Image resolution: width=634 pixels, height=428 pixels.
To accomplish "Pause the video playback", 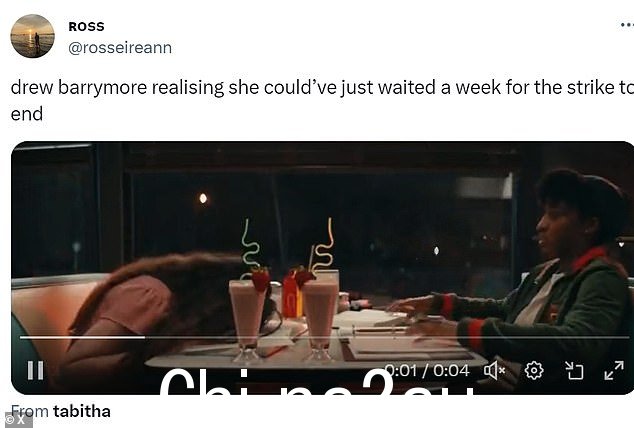I will pyautogui.click(x=35, y=370).
